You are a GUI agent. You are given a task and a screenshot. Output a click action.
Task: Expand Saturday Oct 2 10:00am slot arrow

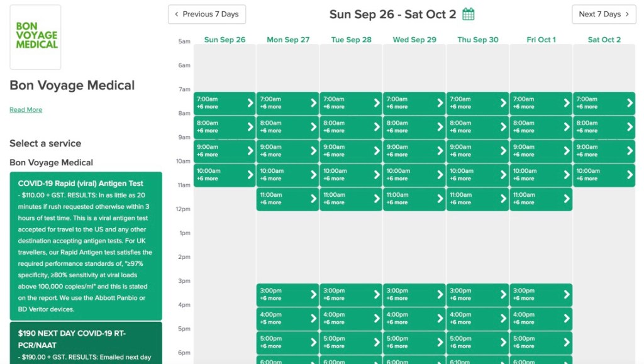tap(630, 175)
